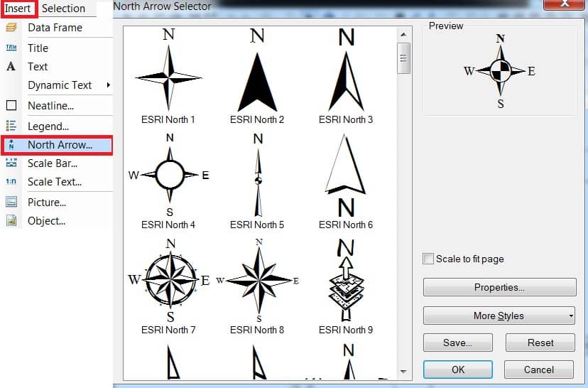The height and width of the screenshot is (388, 588).
Task: Pick the ESRI North 9 layered map arrow
Action: 346,286
